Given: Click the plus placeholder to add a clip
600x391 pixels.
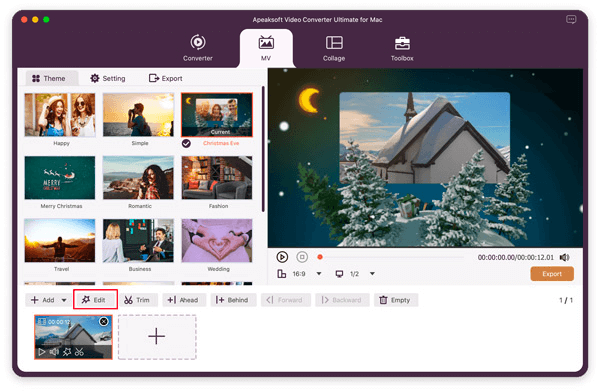Looking at the screenshot, I should (157, 337).
